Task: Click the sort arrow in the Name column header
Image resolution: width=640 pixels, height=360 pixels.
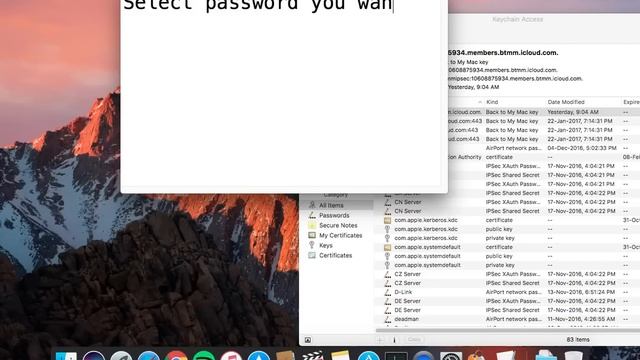Action: point(480,102)
